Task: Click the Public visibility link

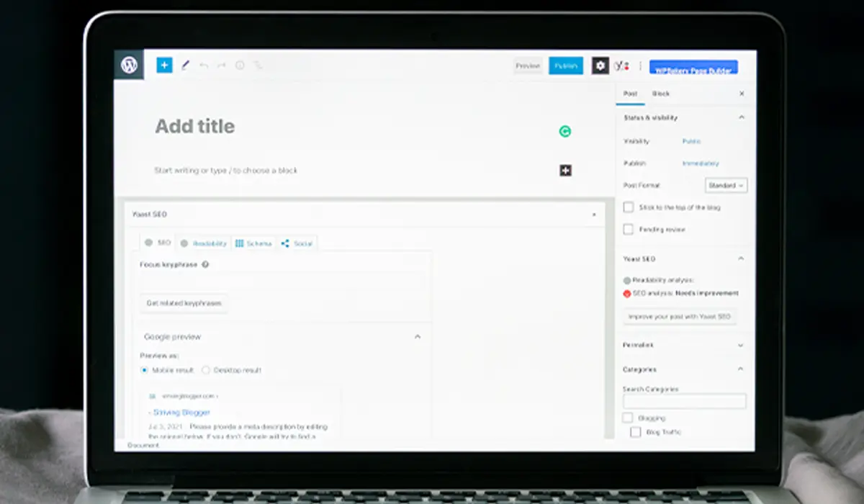Action: click(691, 141)
